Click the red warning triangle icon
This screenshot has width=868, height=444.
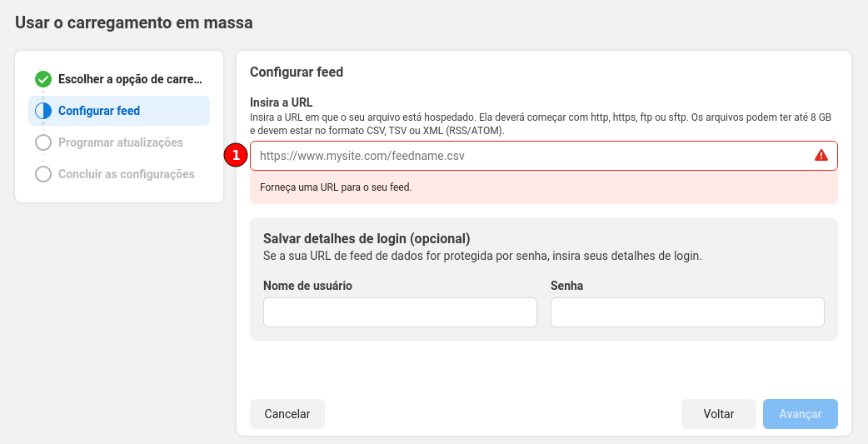(x=821, y=156)
